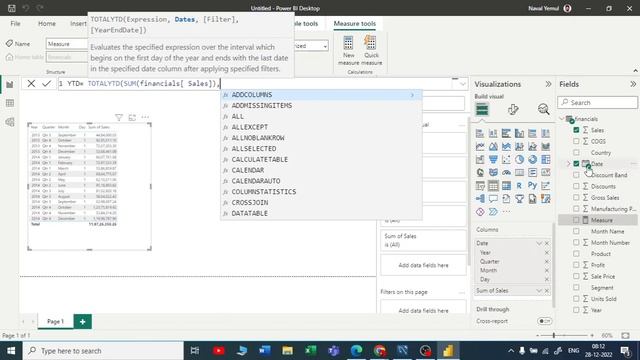Collapse the ribbon with the caret
The height and width of the screenshot is (360, 640).
pos(635,71)
